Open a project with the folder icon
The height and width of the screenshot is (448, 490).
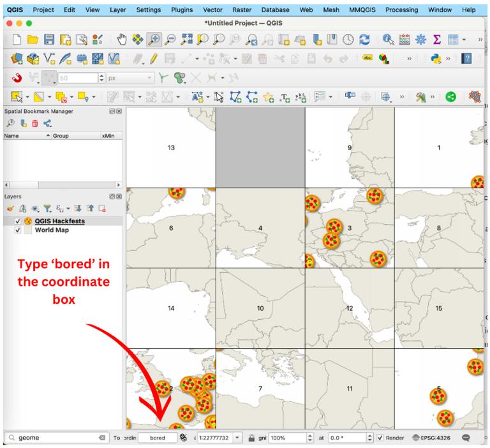pyautogui.click(x=33, y=40)
